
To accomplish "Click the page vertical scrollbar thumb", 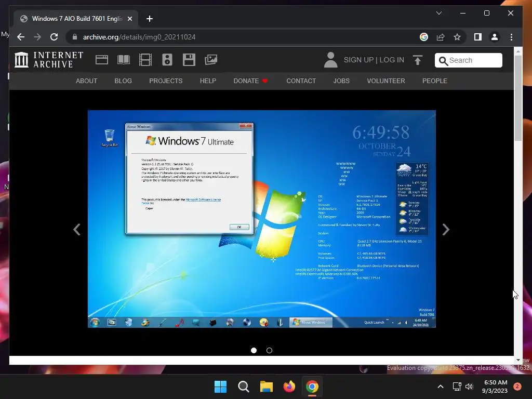I will point(518,98).
